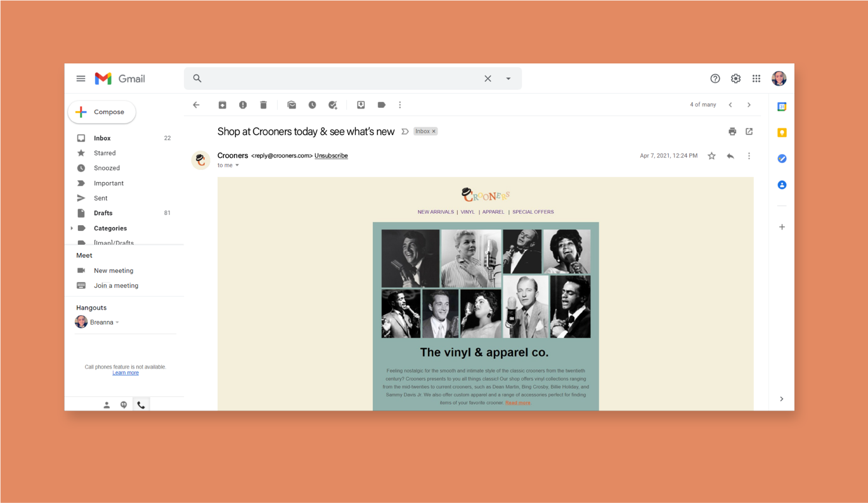This screenshot has height=503, width=868.
Task: Go to older email arrow
Action: tap(749, 105)
